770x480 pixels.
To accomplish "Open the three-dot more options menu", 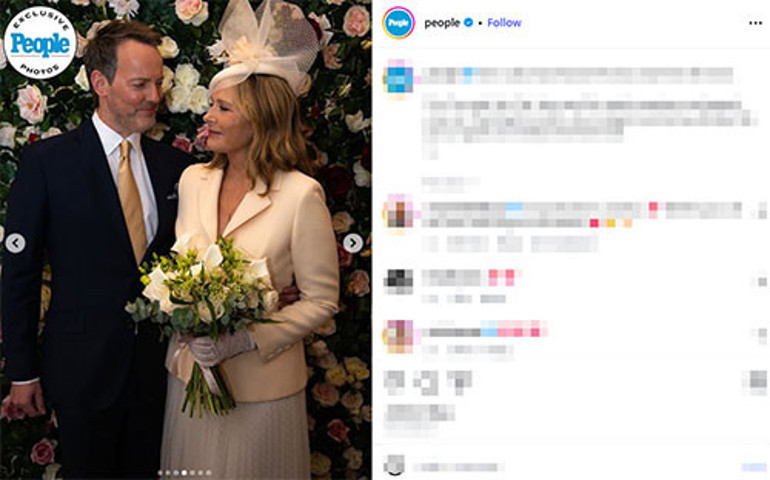I will pyautogui.click(x=755, y=23).
